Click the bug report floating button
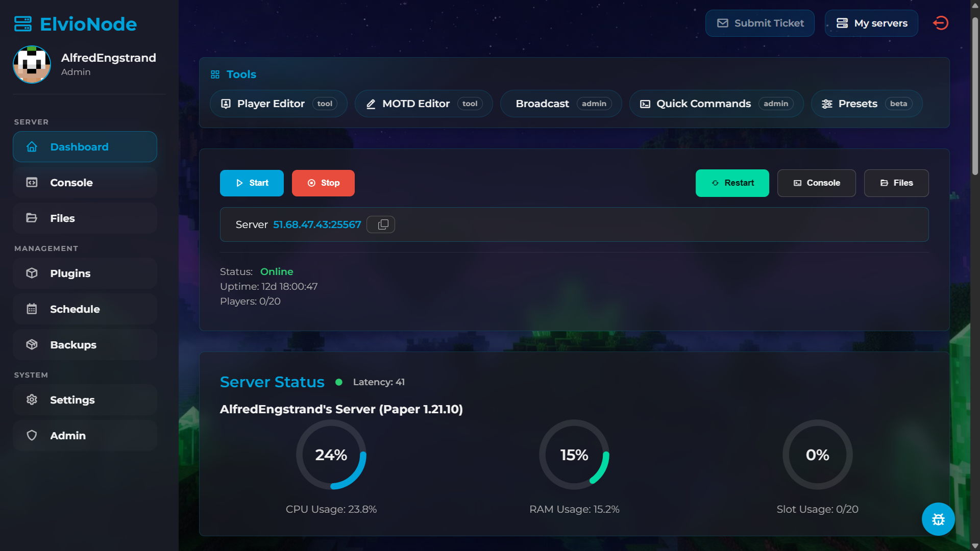The image size is (980, 551). point(938,519)
